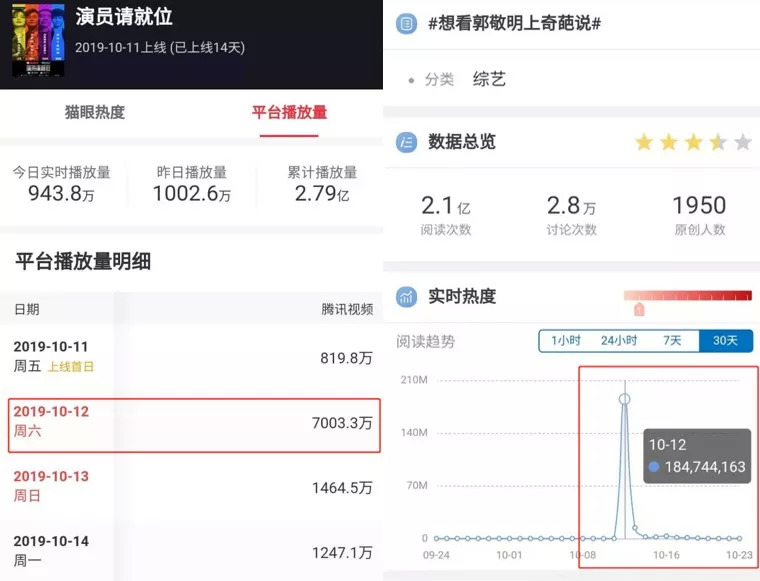The height and width of the screenshot is (581, 760).
Task: Tap the 2.1亿 阅读次数 stat
Action: (x=446, y=215)
